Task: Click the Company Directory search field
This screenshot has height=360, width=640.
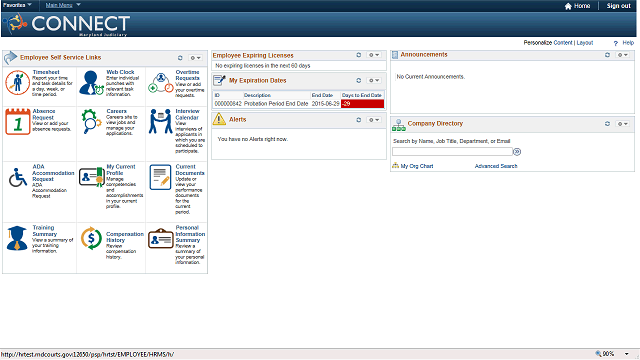Action: [x=452, y=152]
